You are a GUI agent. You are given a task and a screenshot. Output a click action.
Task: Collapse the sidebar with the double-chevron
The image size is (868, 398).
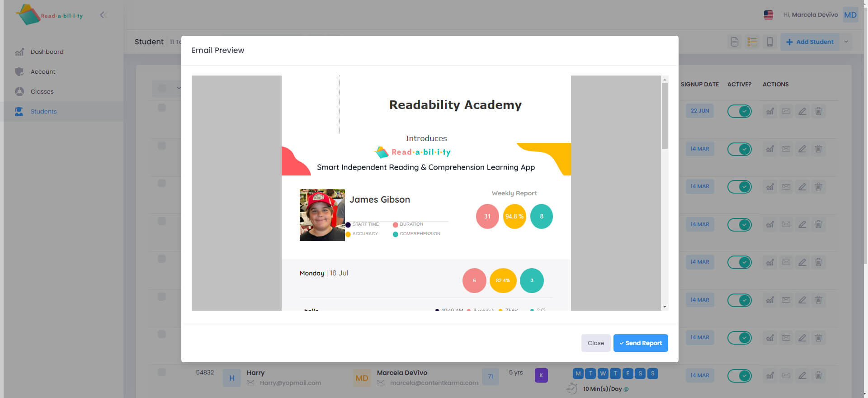click(103, 15)
